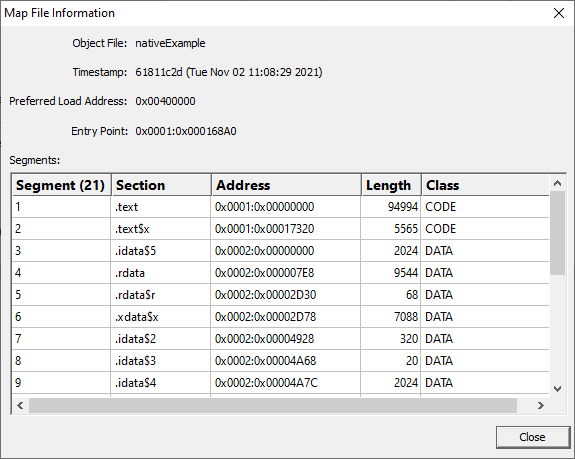
Task: Sort by the Section column header
Action: [x=161, y=185]
